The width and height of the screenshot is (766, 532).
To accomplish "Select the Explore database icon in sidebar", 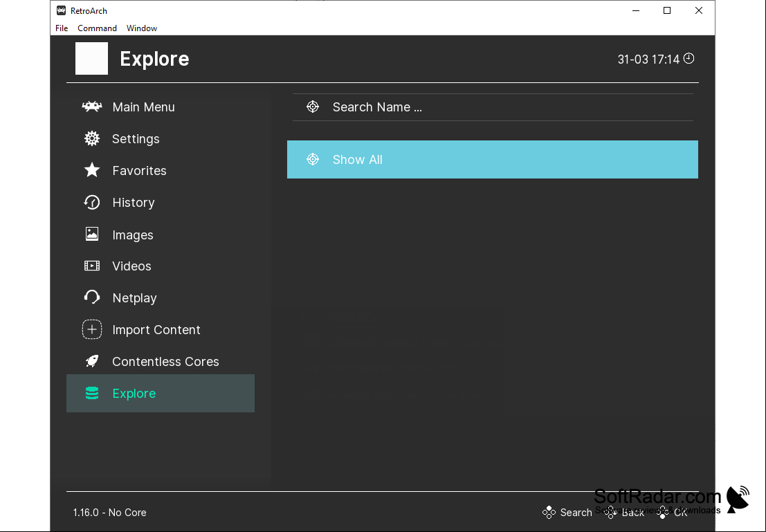I will click(92, 393).
